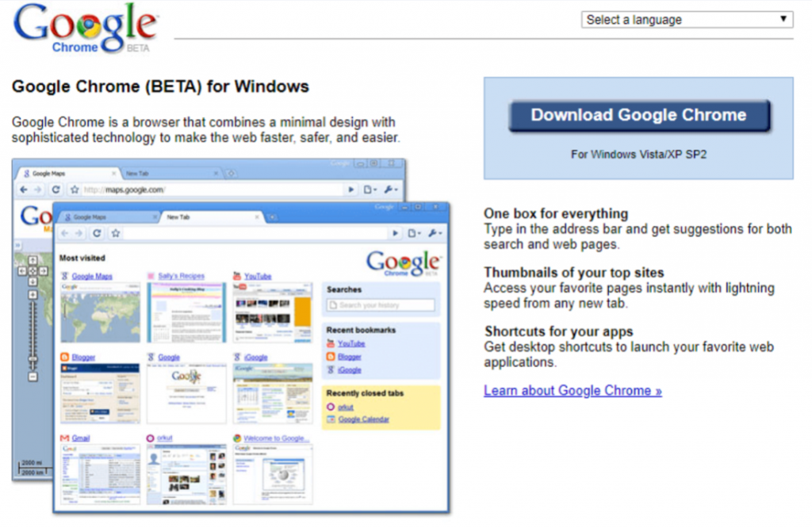Image resolution: width=812 pixels, height=528 pixels.
Task: Open page menu in the rear Google Maps window
Action: [370, 190]
